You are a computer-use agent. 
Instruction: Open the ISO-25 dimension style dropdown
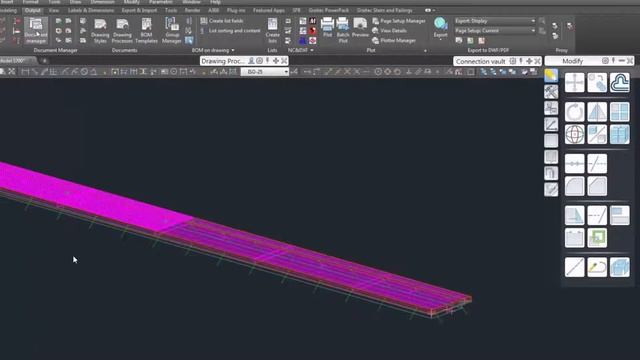point(264,72)
